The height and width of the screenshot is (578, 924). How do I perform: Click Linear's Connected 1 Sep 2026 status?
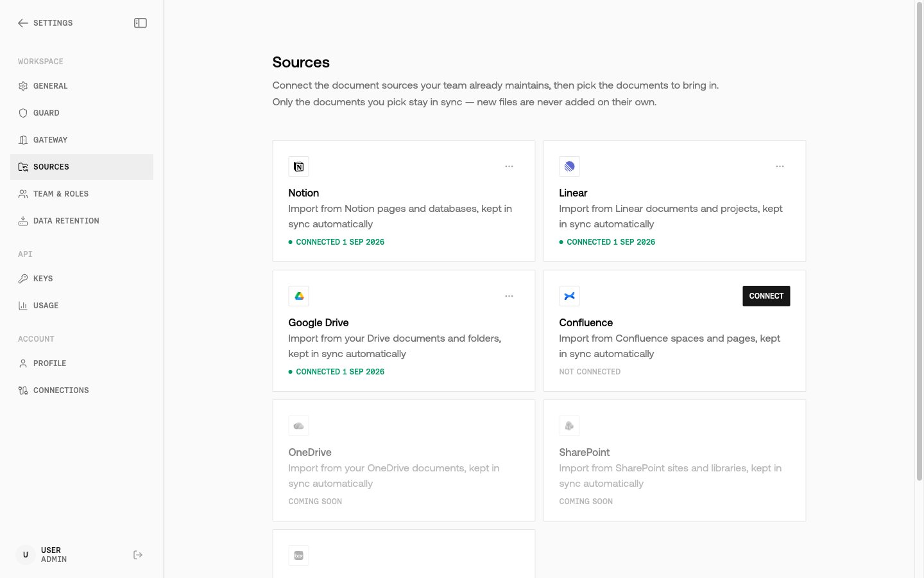click(607, 242)
